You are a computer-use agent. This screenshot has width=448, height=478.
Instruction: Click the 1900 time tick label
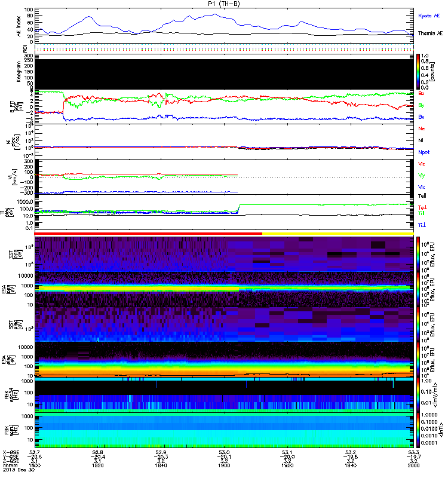[x=224, y=465]
